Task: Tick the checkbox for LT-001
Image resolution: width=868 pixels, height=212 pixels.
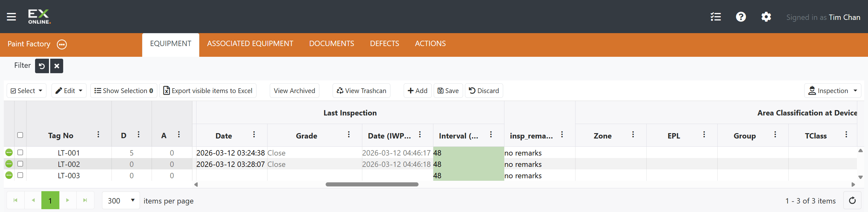Action: pos(20,152)
